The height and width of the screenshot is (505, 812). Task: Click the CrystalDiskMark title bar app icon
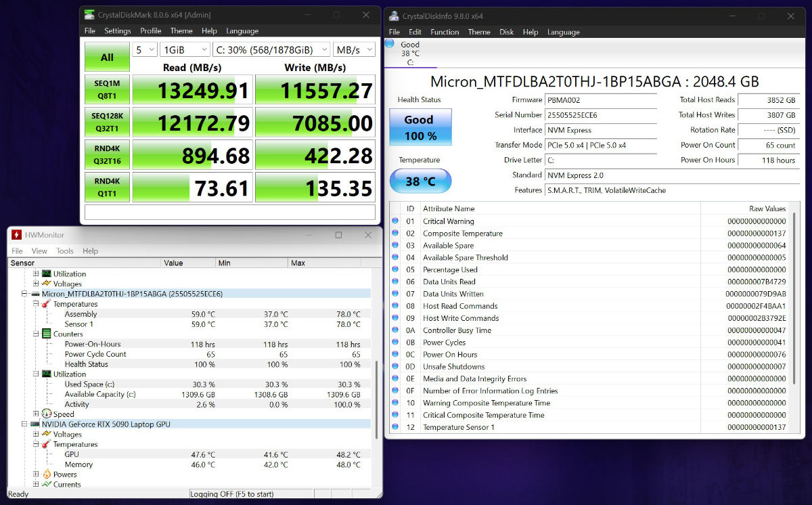tap(90, 15)
